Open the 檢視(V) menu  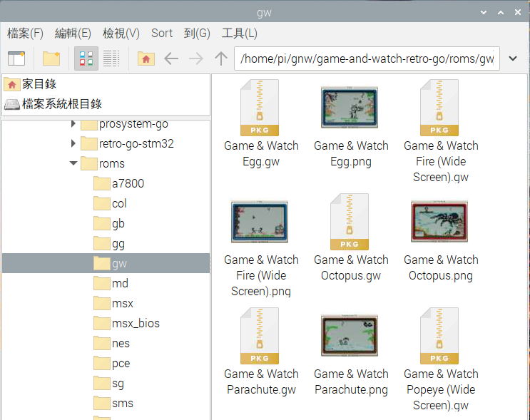pyautogui.click(x=121, y=33)
